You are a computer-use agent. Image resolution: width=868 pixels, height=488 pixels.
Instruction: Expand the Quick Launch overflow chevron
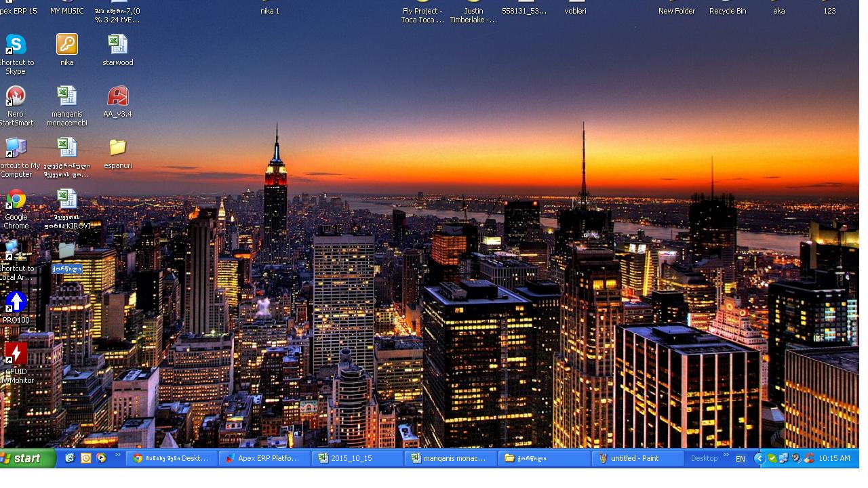118,455
